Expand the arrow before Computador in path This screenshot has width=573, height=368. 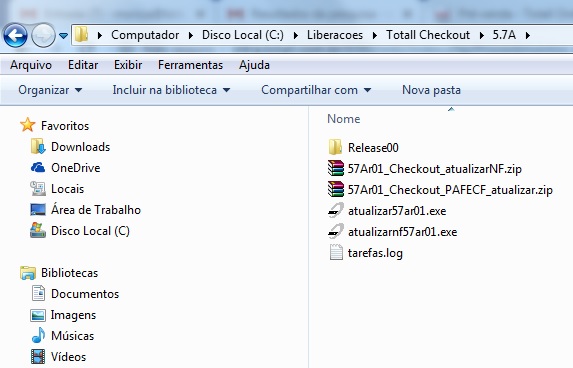pos(100,35)
